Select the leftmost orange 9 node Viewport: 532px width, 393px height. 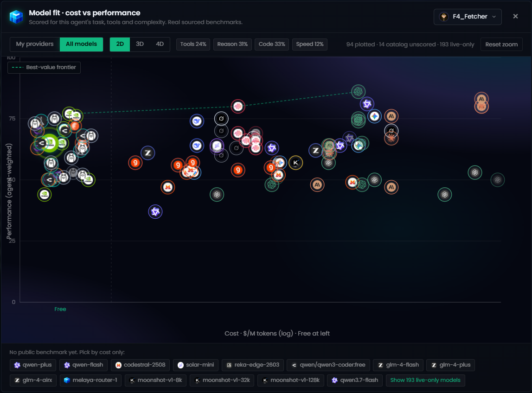coord(135,163)
